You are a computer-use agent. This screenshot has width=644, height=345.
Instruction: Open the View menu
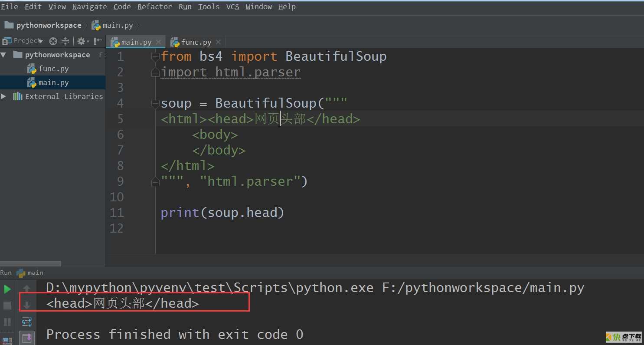tap(57, 7)
